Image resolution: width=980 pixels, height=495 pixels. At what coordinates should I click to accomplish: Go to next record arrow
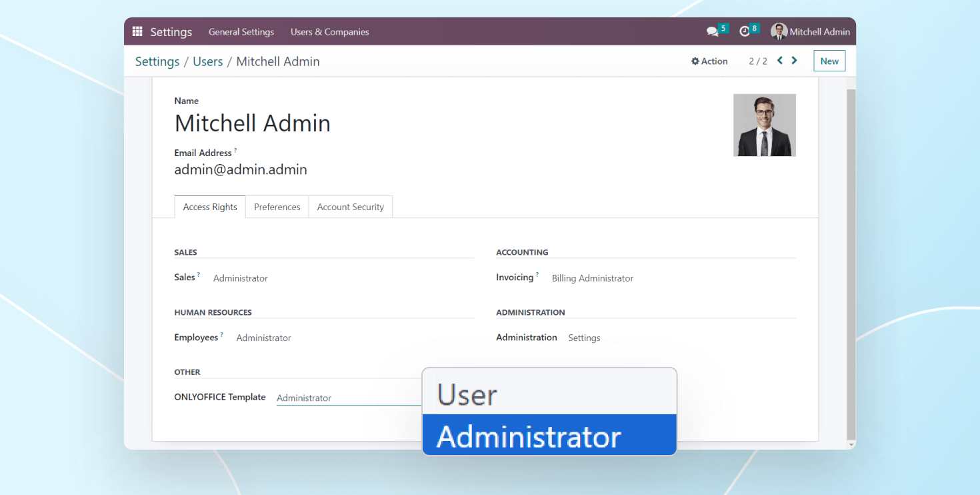tap(794, 61)
